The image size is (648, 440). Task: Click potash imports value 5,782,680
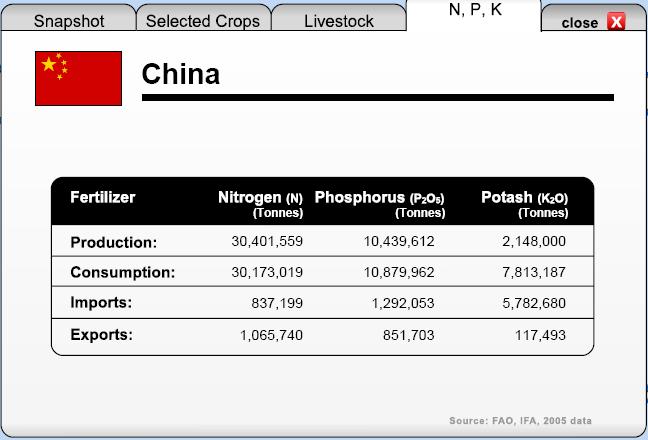pos(534,303)
